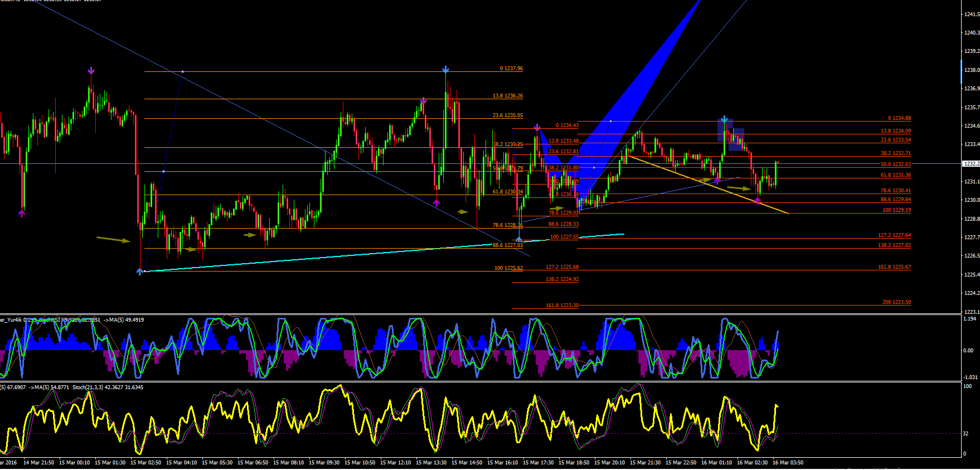Image resolution: width=980 pixels, height=470 pixels.
Task: Select the '138.2 1224.92' extension label
Action: point(562,279)
